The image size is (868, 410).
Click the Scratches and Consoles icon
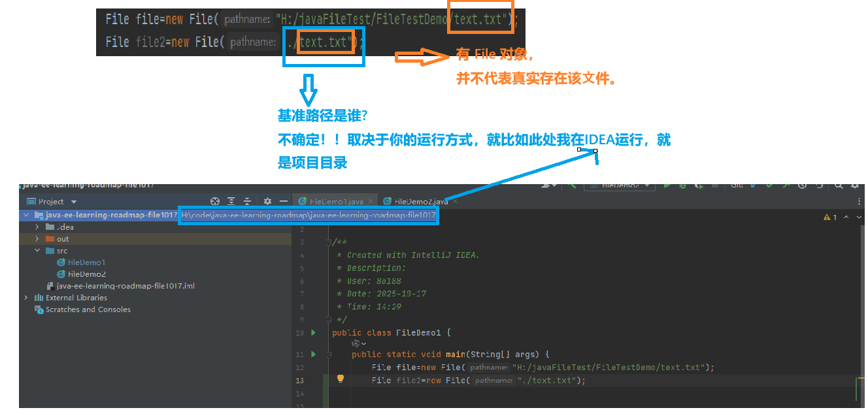39,309
